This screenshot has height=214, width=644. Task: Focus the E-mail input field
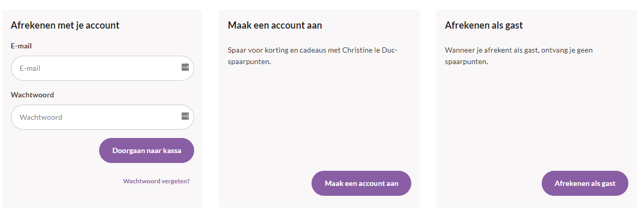pos(102,68)
